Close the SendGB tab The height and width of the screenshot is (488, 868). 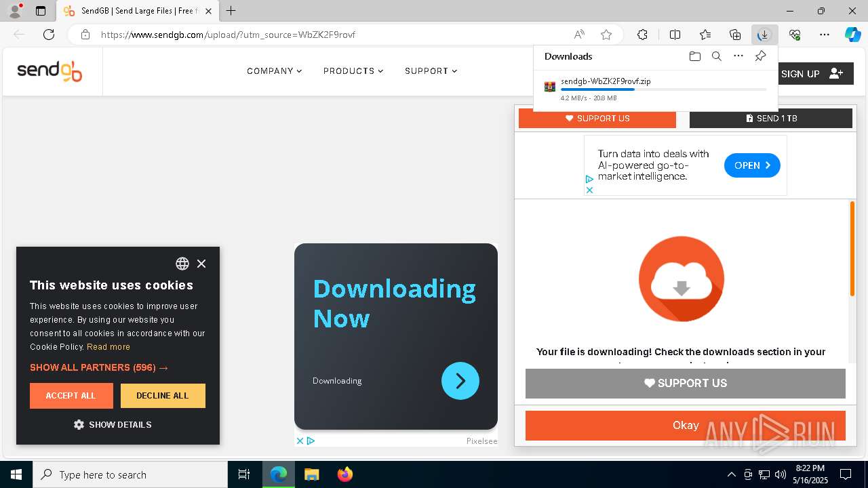[209, 11]
